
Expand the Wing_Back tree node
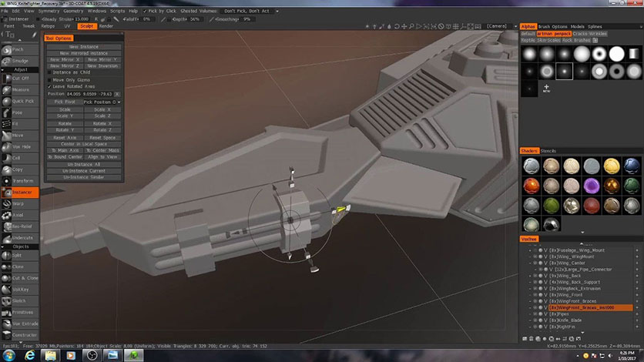click(530, 276)
